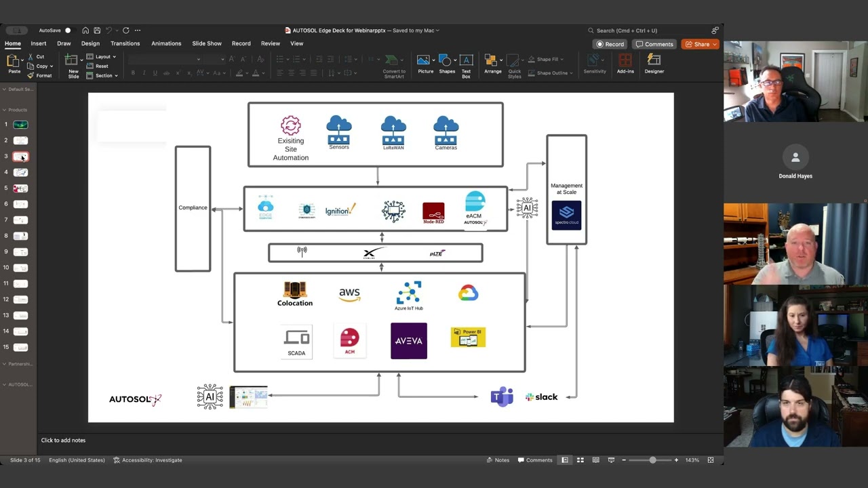Viewport: 868px width, 488px height.
Task: Open Quick Styles gallery
Action: coord(515,66)
